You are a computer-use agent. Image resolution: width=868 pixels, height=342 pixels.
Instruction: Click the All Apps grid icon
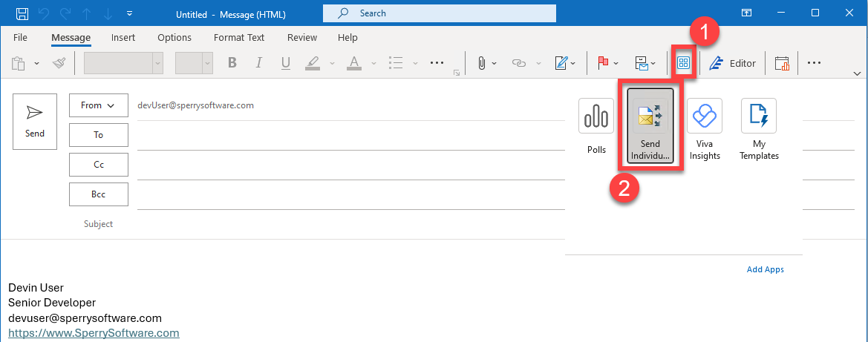point(684,63)
